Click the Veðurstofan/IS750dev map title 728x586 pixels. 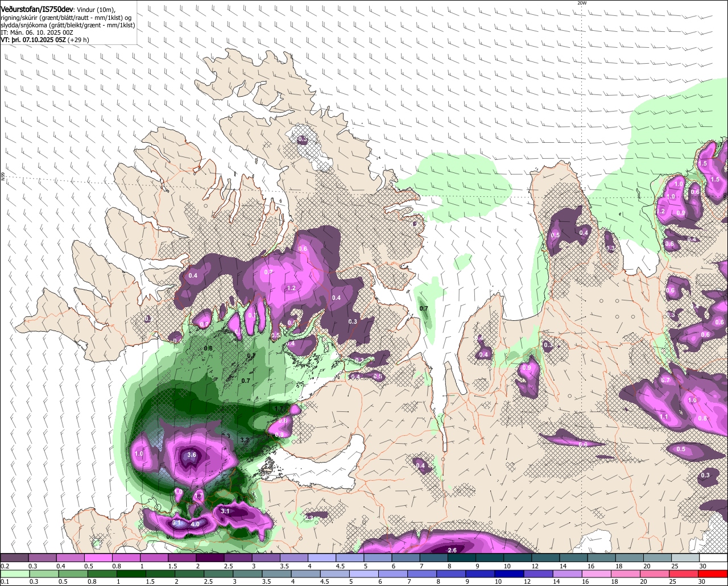click(37, 9)
